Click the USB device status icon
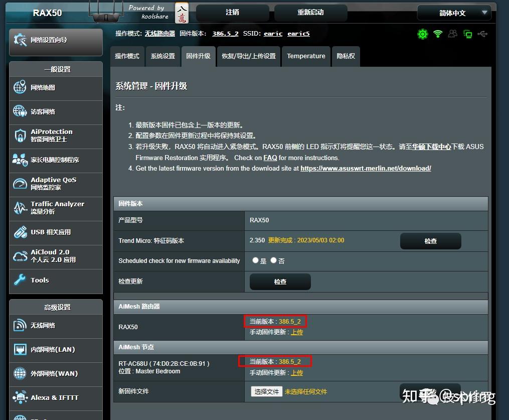Image resolution: width=509 pixels, height=420 pixels. click(482, 34)
